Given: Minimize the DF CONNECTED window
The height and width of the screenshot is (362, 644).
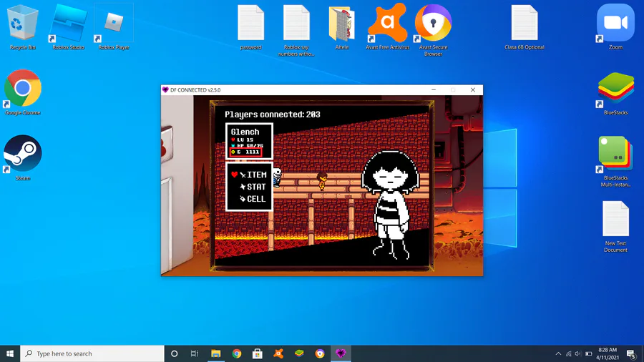Looking at the screenshot, I should click(x=434, y=90).
